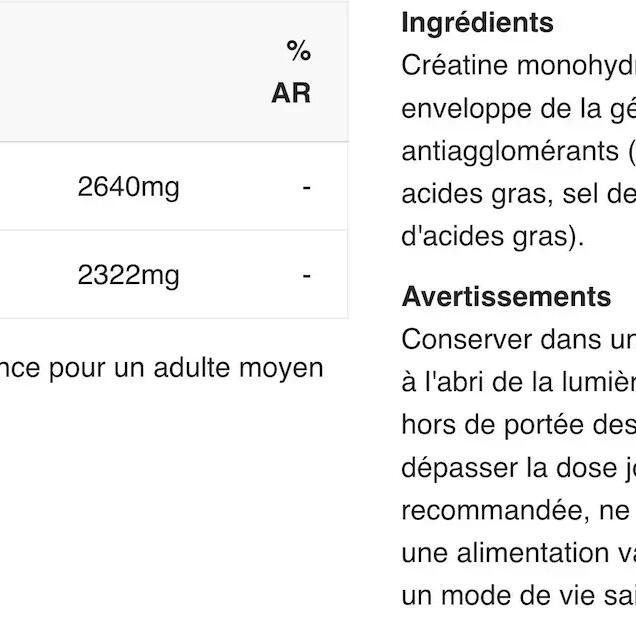Click the dash in the 2322mg row

(x=307, y=275)
